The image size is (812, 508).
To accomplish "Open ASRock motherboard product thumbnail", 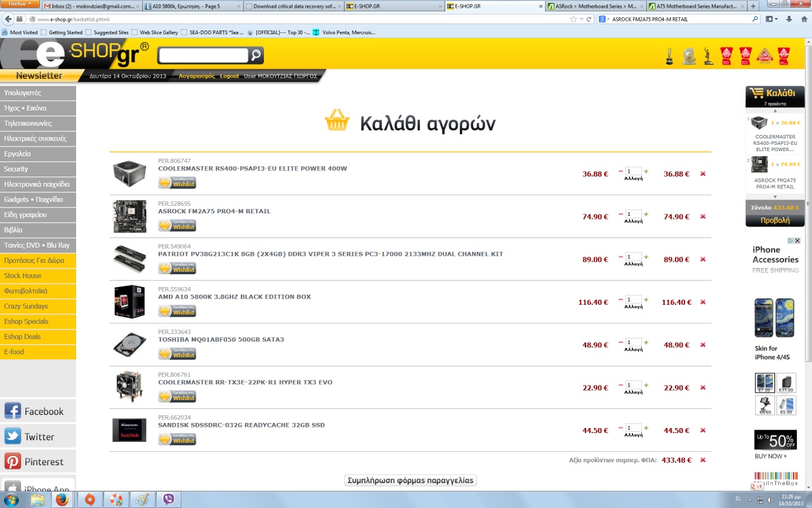I will tap(129, 217).
